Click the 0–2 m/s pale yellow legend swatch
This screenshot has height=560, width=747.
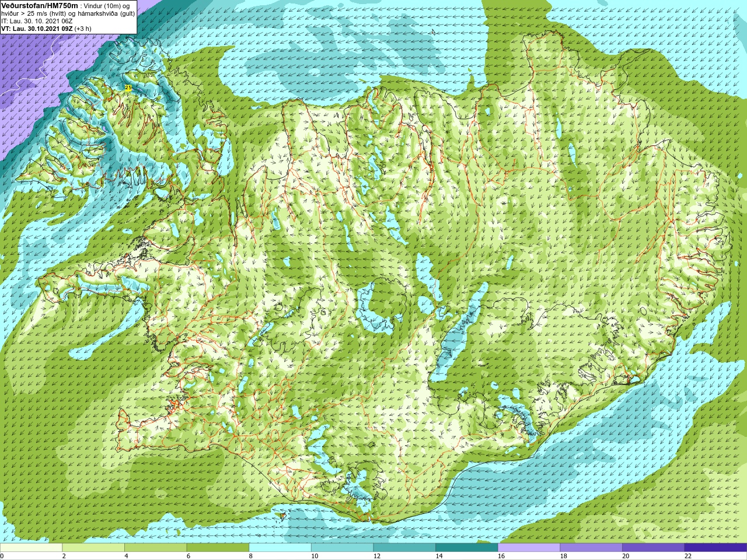[x=31, y=548]
